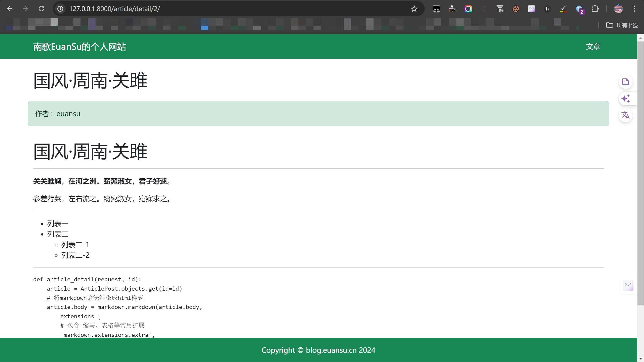Click the curly braces JSON extension
644x362 pixels.
(547, 9)
